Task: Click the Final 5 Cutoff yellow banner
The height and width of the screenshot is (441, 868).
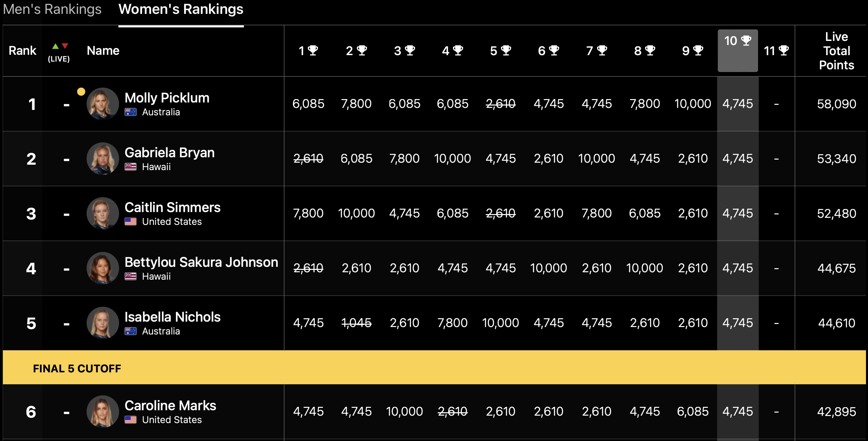Action: (x=434, y=368)
